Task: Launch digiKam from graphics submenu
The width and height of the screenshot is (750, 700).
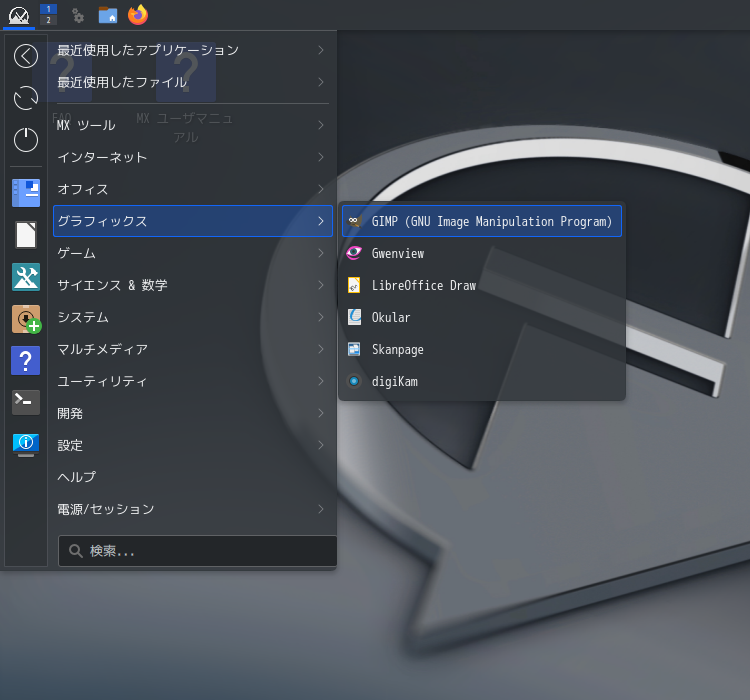Action: 482,381
